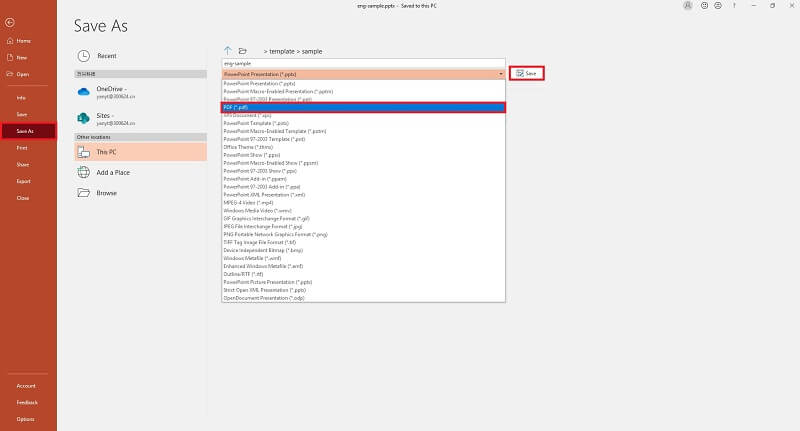Viewport: 800px width, 431px height.
Task: Open the Export section
Action: (23, 181)
